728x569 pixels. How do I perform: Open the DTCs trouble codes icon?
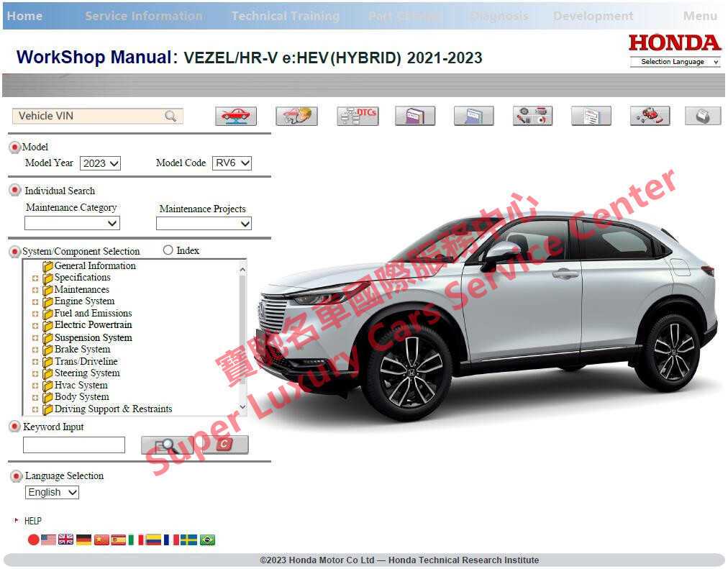[x=358, y=116]
